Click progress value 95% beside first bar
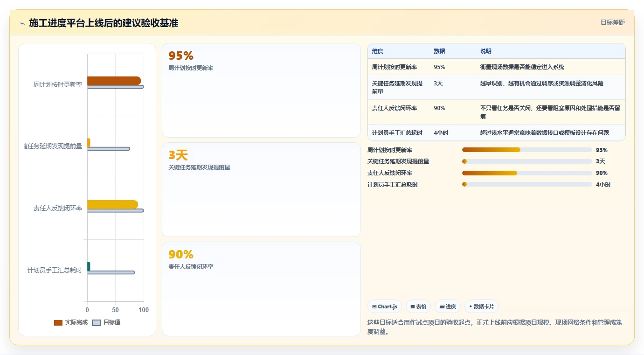The width and height of the screenshot is (644, 355). [x=602, y=150]
